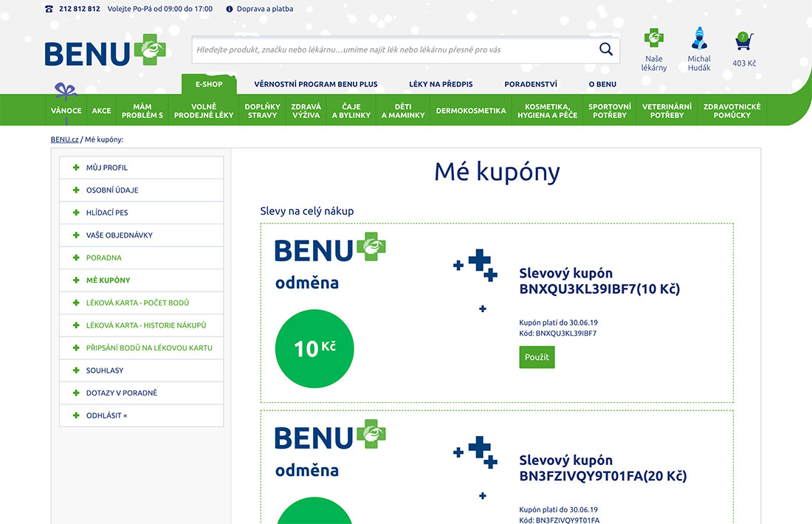Screen dimensions: 812x524
Task: Click inside the product search field
Action: click(x=393, y=49)
